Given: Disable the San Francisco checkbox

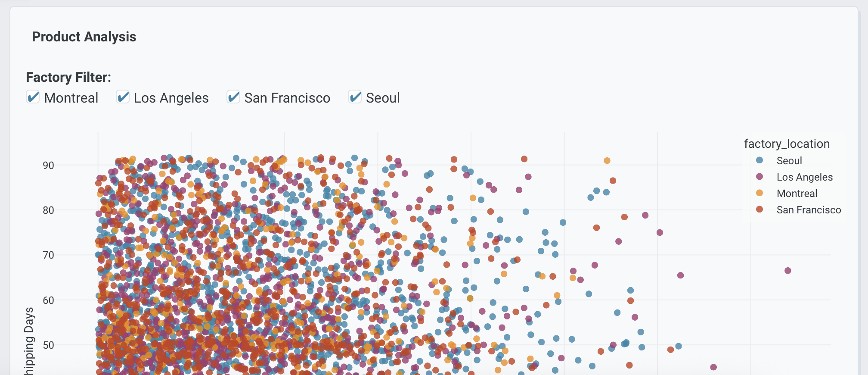Looking at the screenshot, I should tap(233, 97).
